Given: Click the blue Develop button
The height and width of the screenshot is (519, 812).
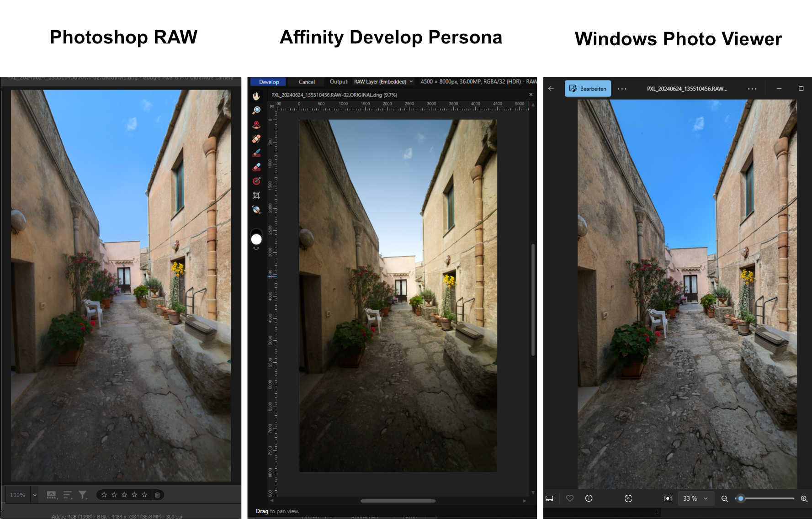Looking at the screenshot, I should click(269, 82).
